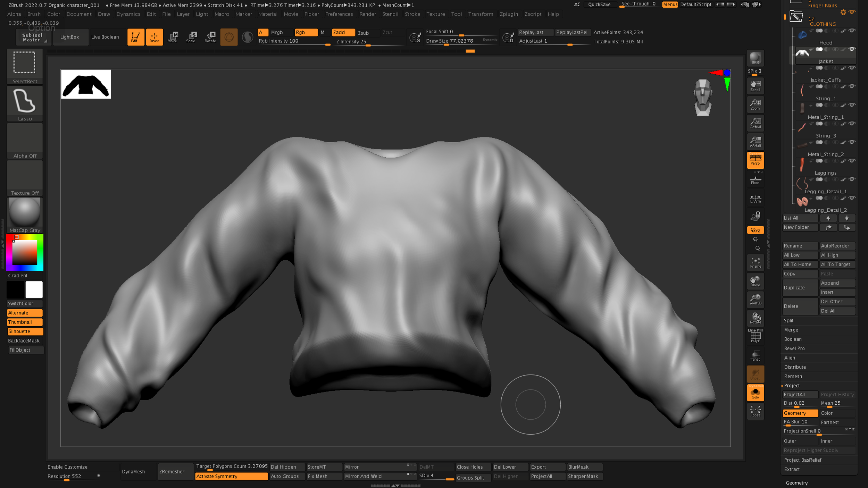Click the BPR render icon
The image size is (868, 488).
pyautogui.click(x=755, y=58)
